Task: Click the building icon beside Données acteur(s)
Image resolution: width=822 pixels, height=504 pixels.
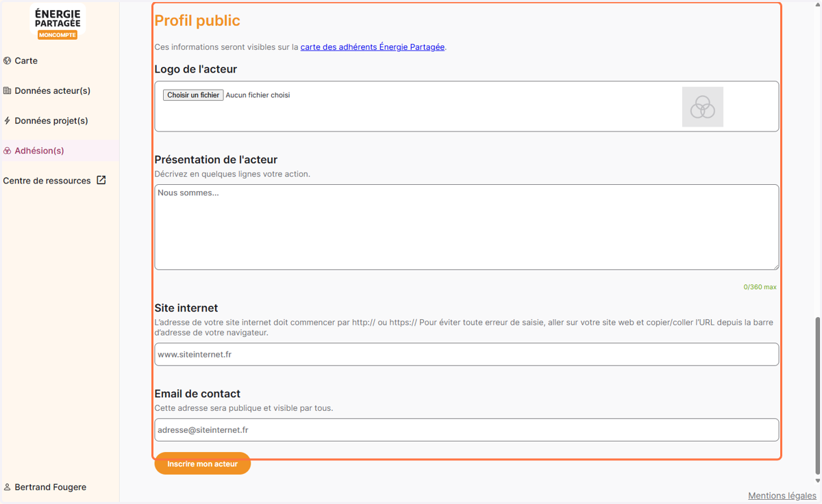Action: [8, 90]
